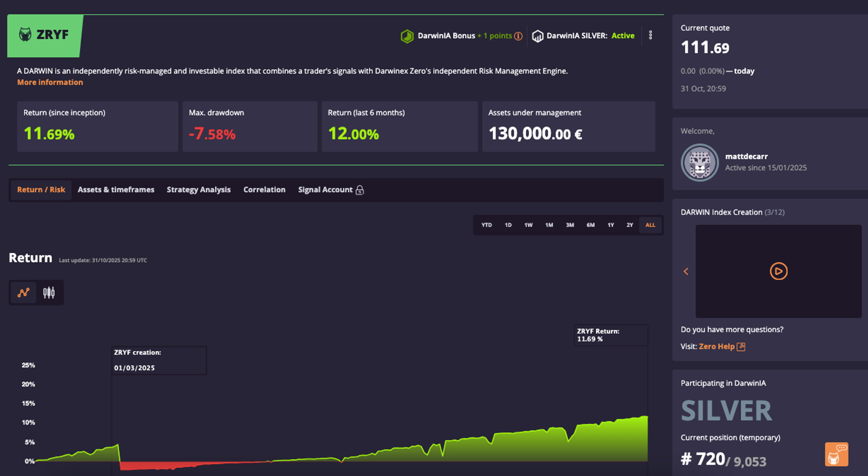Viewport: 868px width, 476px height.
Task: Click the Active since 15/01/2025 text
Action: 766,168
